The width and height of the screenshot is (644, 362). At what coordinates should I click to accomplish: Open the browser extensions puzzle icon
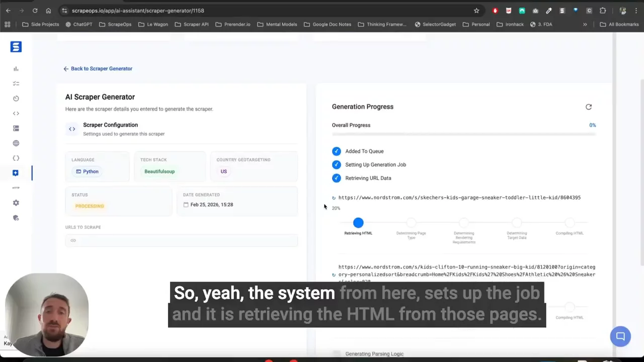point(603,11)
